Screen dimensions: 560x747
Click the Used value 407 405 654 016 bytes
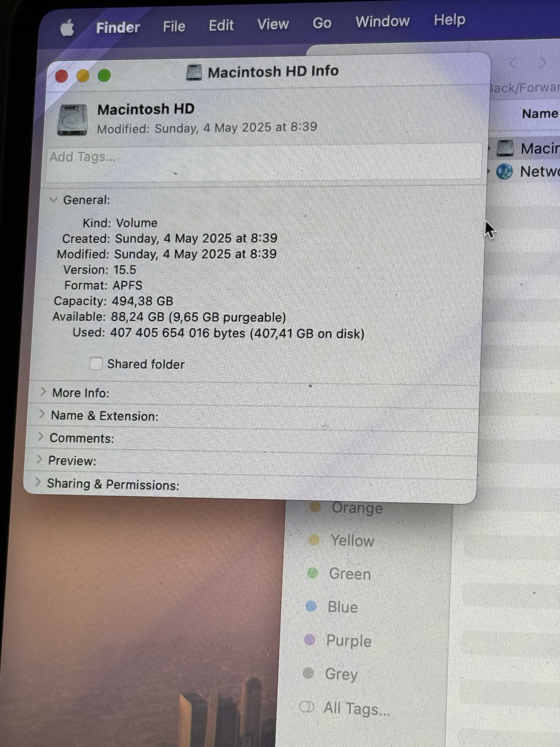[x=178, y=333]
